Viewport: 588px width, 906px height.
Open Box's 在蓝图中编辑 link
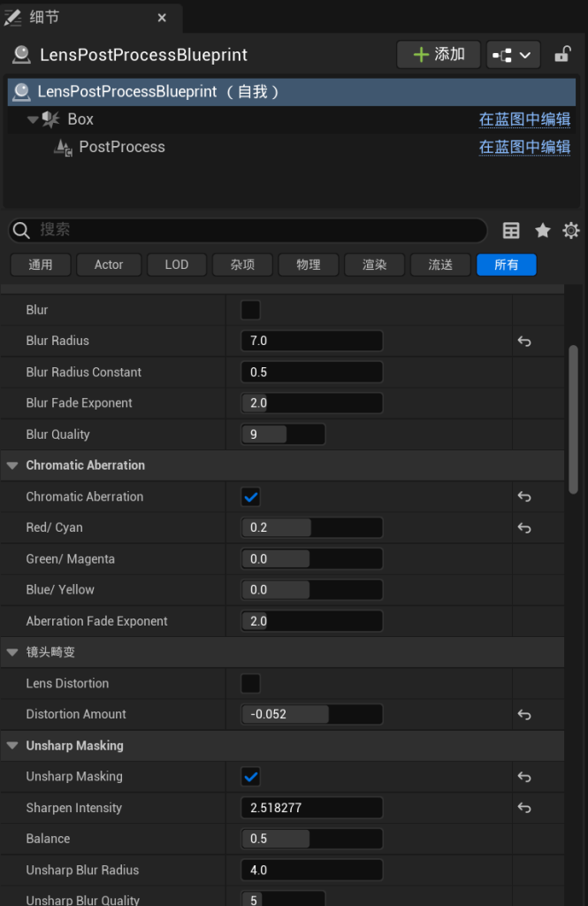(x=524, y=119)
